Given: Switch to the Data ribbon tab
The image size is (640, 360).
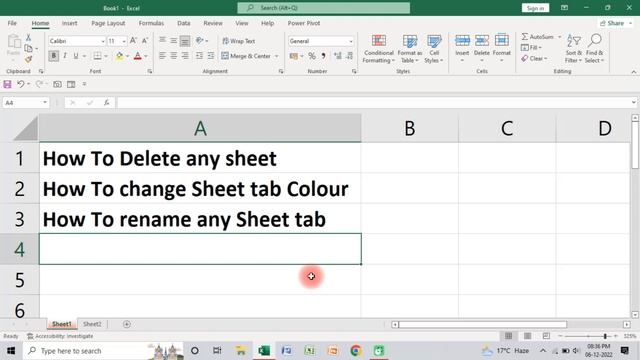Looking at the screenshot, I should [x=184, y=23].
